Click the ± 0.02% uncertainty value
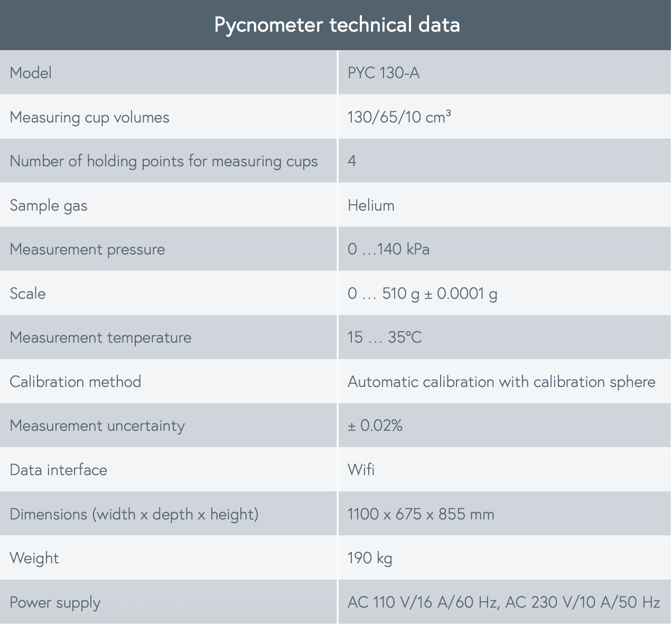This screenshot has width=672, height=624. pos(375,426)
